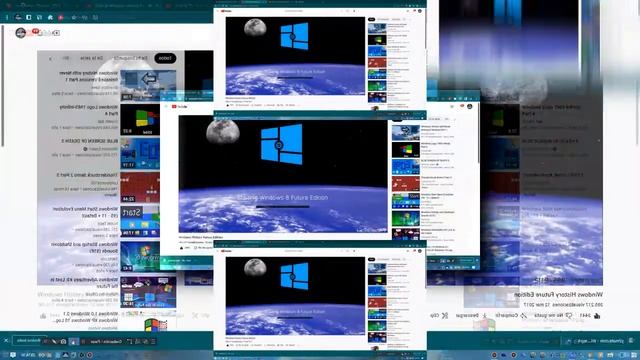Click the YouTube logo in the center window

[179, 107]
